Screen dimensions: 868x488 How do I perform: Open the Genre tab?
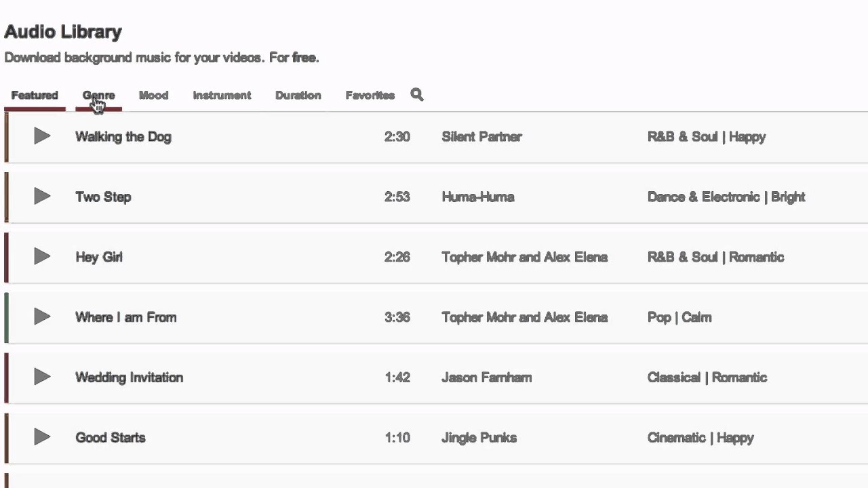98,96
